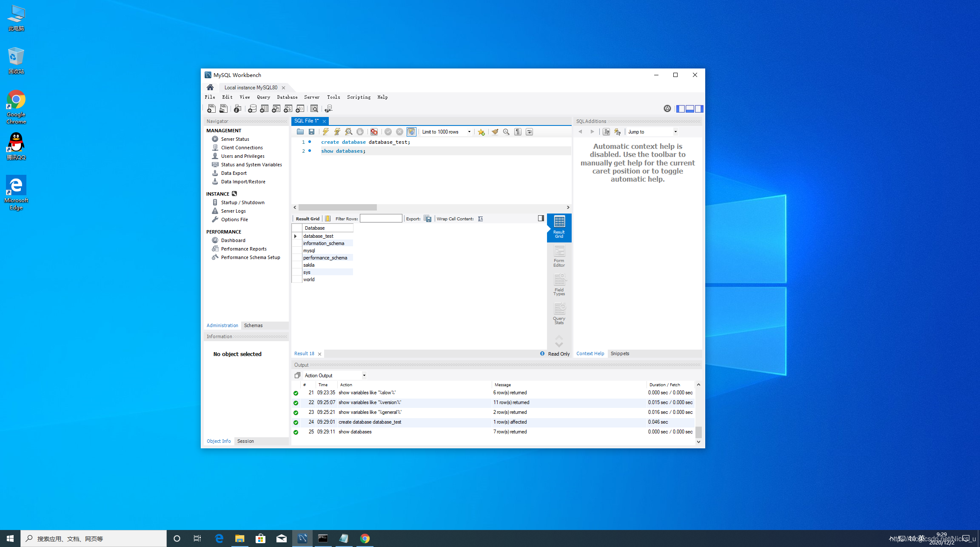Toggle invisible characters pilcrow button

point(518,132)
